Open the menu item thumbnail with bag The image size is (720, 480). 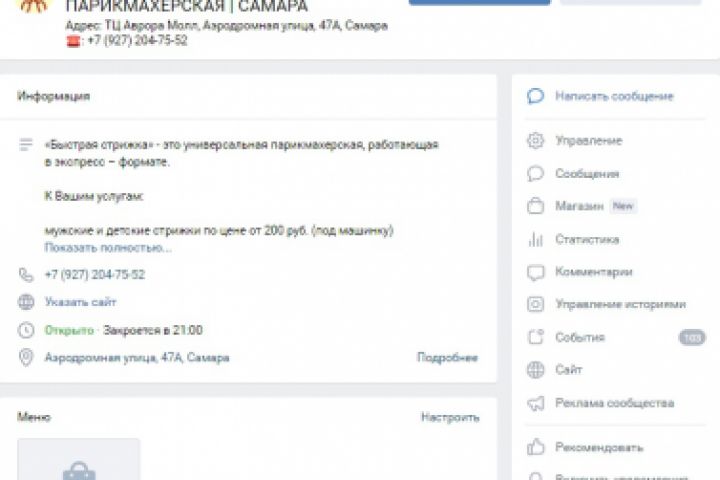click(79, 459)
